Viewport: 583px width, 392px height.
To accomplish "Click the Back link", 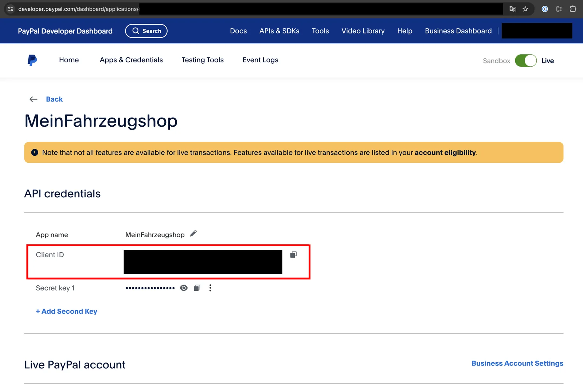I will click(x=54, y=99).
